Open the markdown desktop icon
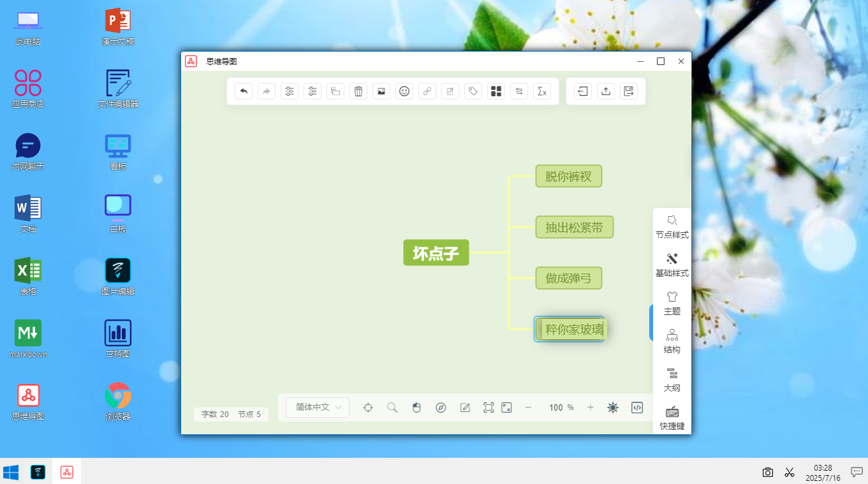868x484 pixels. pos(28,341)
